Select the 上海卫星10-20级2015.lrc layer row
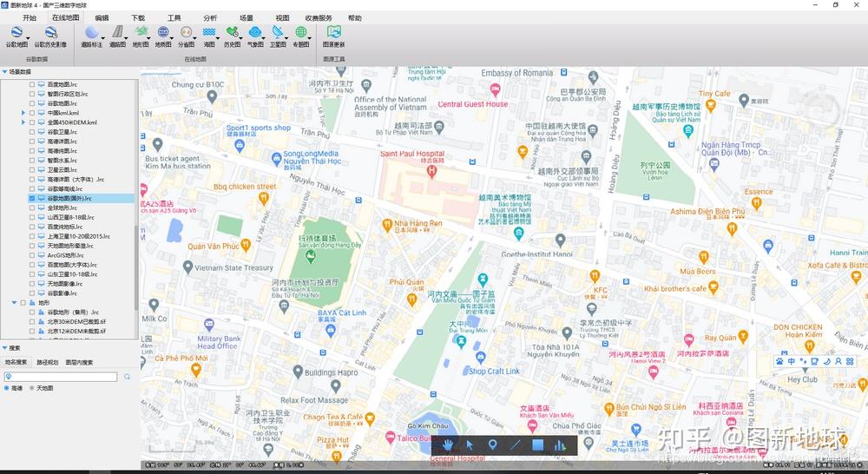 click(x=79, y=236)
